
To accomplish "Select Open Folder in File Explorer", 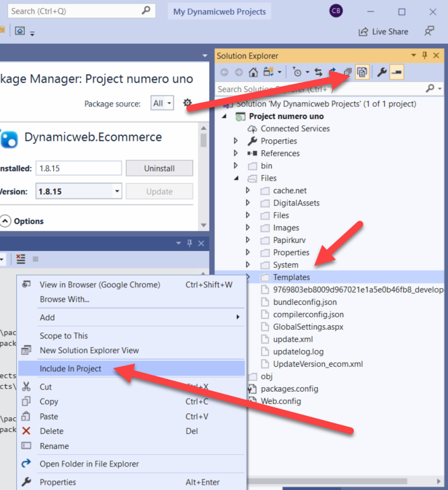I will pos(89,464).
